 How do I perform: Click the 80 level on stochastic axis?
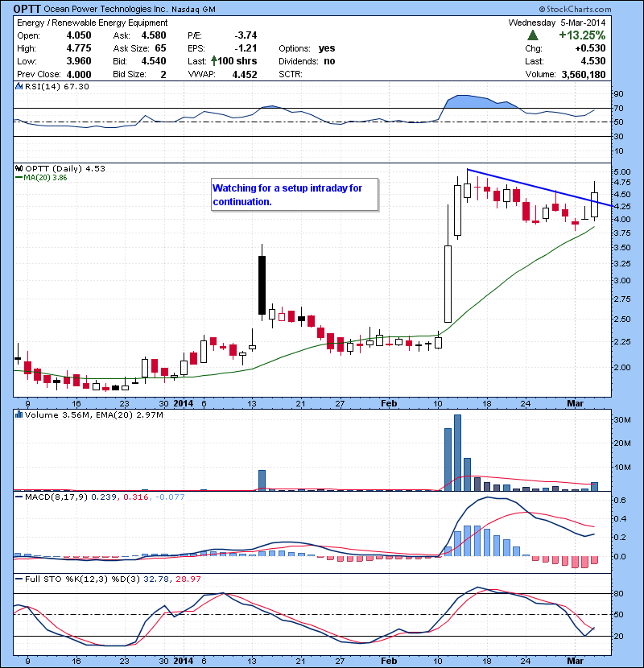(618, 593)
